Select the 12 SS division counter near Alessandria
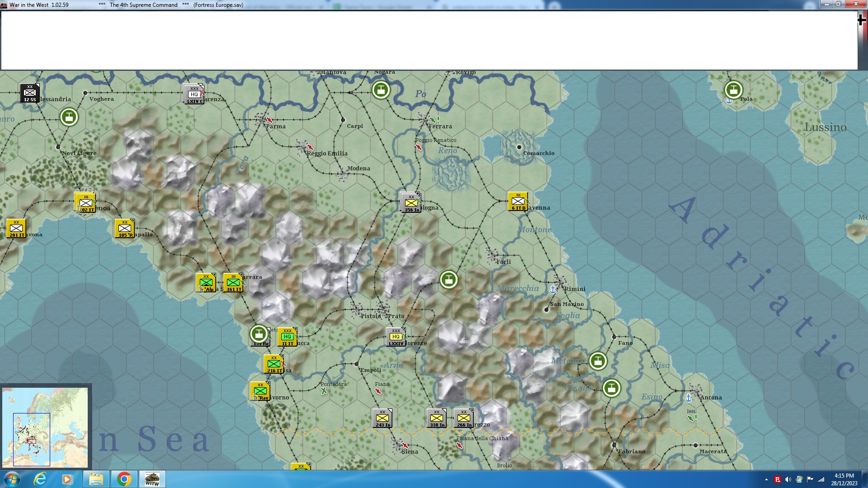 (30, 93)
